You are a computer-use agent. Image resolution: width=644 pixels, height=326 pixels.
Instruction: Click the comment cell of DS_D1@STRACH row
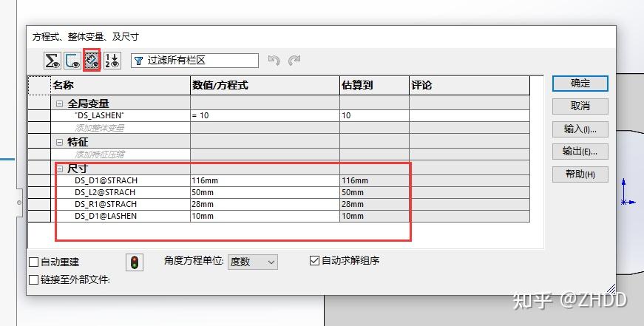470,180
